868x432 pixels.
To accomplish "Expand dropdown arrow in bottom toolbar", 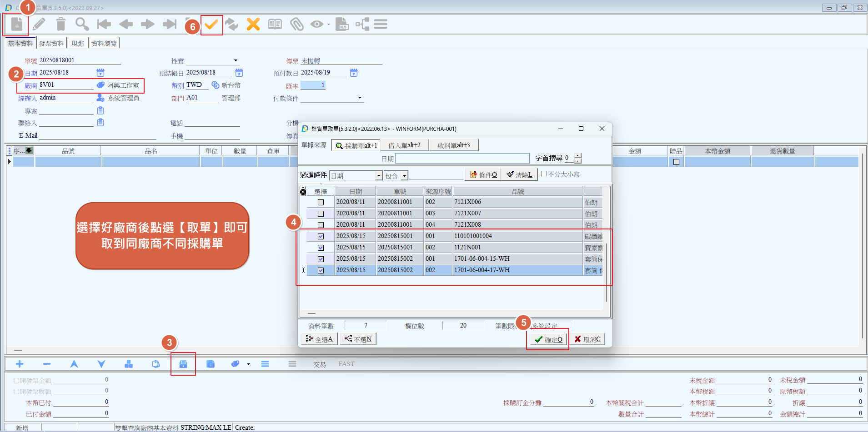I will click(248, 364).
